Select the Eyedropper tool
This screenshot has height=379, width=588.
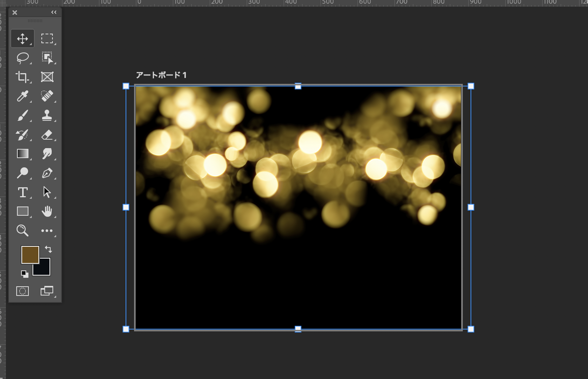(23, 96)
